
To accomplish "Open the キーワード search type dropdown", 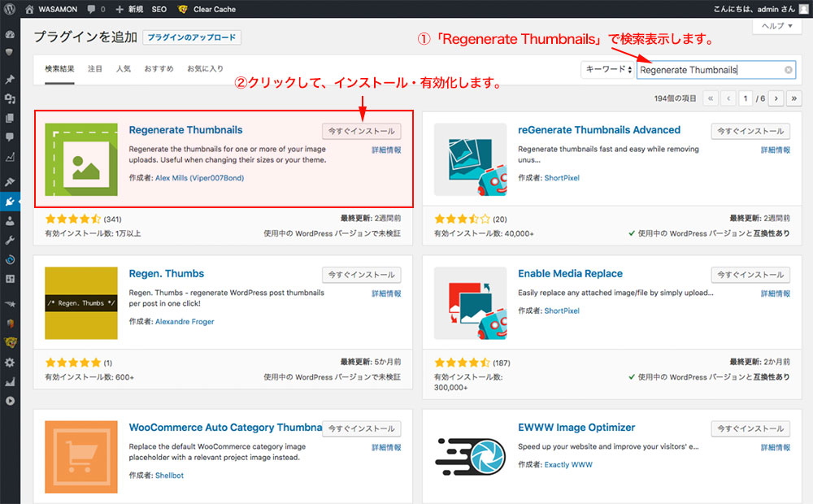I will pos(607,69).
